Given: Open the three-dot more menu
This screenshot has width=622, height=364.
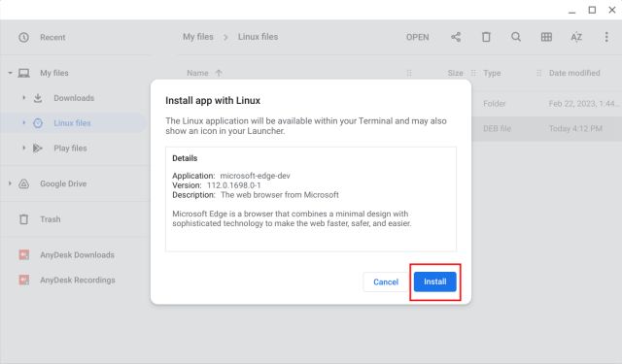Looking at the screenshot, I should point(606,37).
